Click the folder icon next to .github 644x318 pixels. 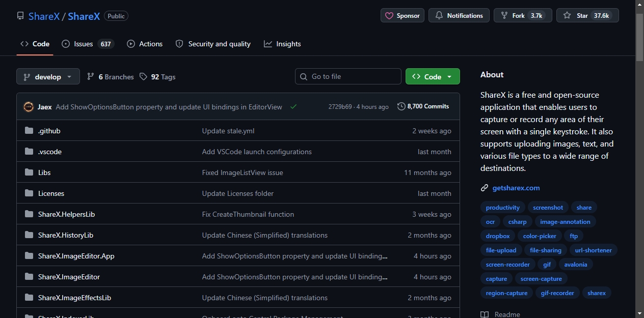[x=29, y=131]
